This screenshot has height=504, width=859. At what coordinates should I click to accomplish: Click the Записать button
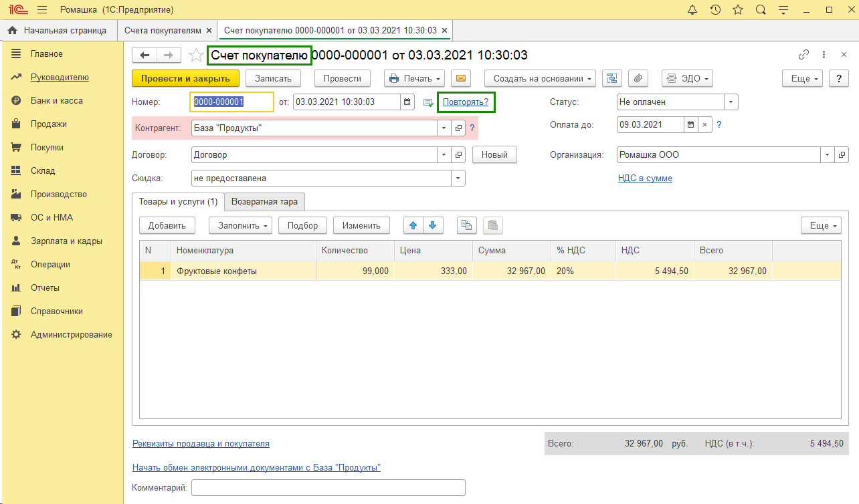pos(273,78)
